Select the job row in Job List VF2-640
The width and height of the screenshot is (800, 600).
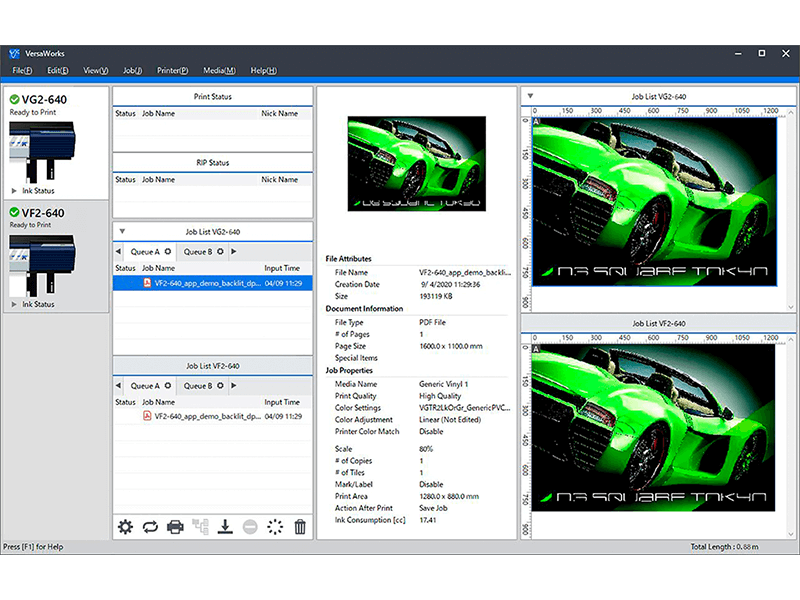tap(213, 416)
